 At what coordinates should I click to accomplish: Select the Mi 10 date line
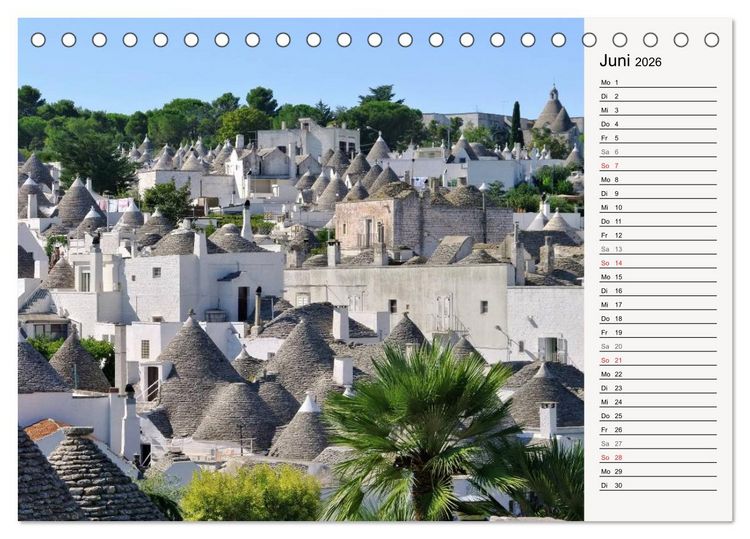(658, 207)
